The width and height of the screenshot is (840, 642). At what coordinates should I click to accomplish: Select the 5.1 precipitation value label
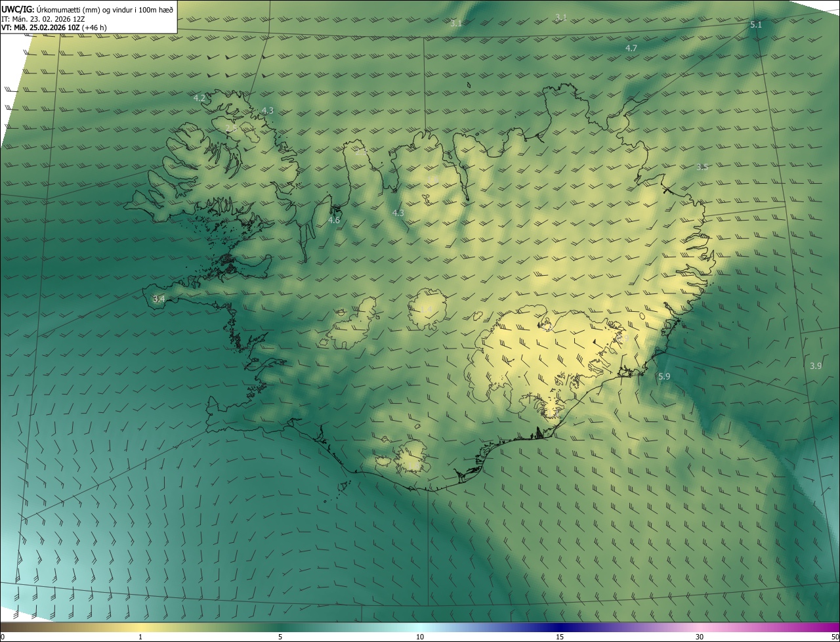tap(756, 25)
